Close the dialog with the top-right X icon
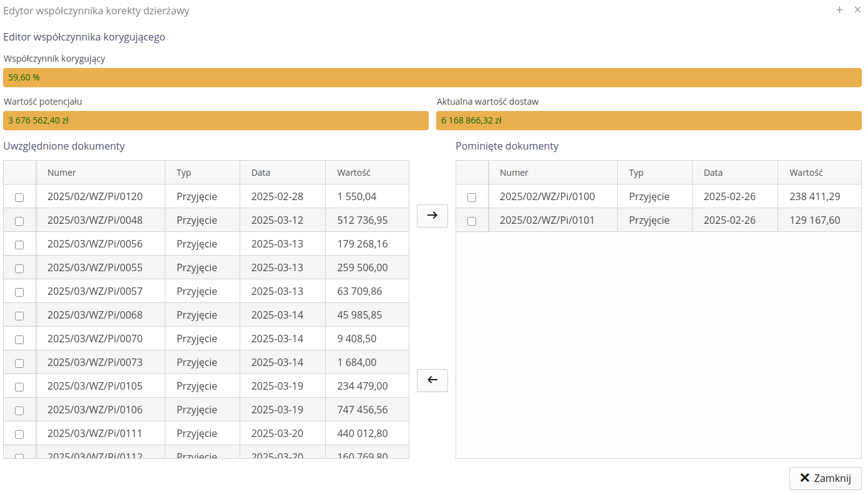 click(857, 10)
